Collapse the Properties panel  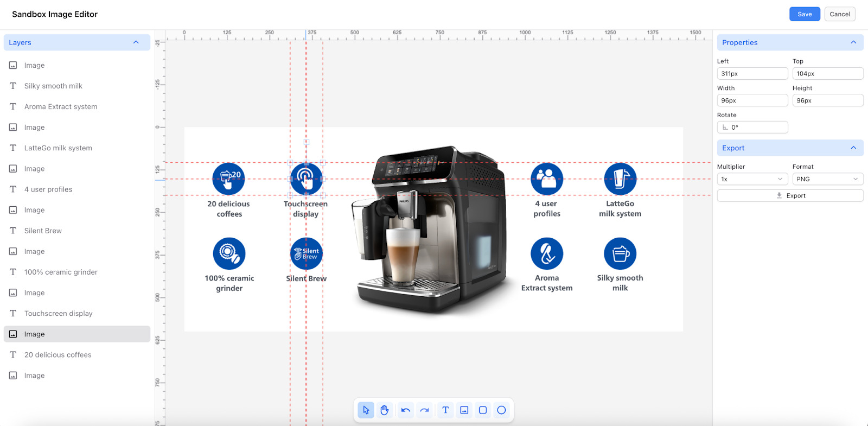point(853,42)
